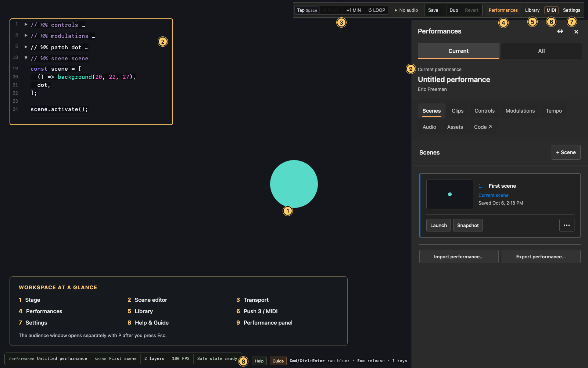Click the Safe state ready status entry
Image resolution: width=588 pixels, height=368 pixels.
tap(217, 359)
